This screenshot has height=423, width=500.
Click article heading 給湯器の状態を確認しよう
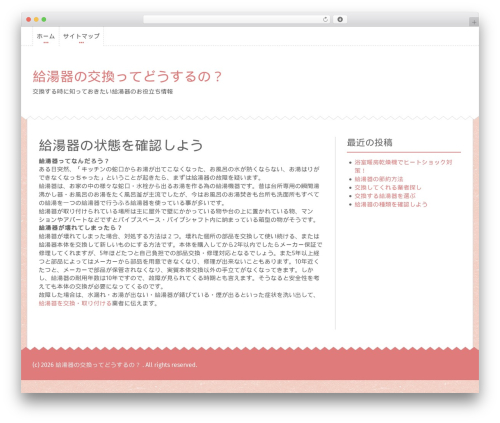(x=121, y=145)
